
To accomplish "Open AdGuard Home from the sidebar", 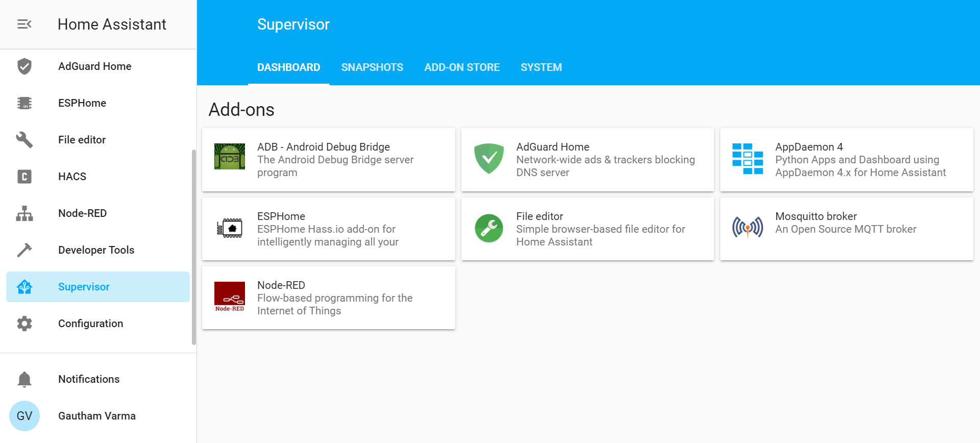I will 98,66.
